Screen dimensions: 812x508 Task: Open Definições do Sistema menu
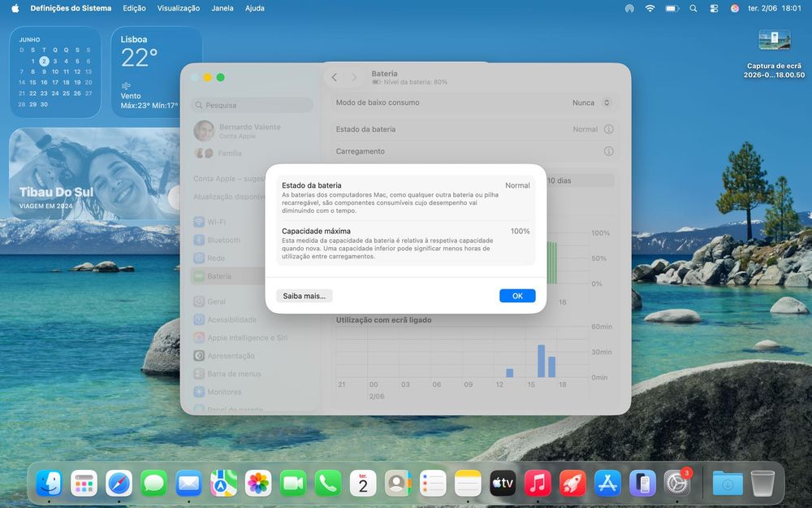pyautogui.click(x=71, y=8)
